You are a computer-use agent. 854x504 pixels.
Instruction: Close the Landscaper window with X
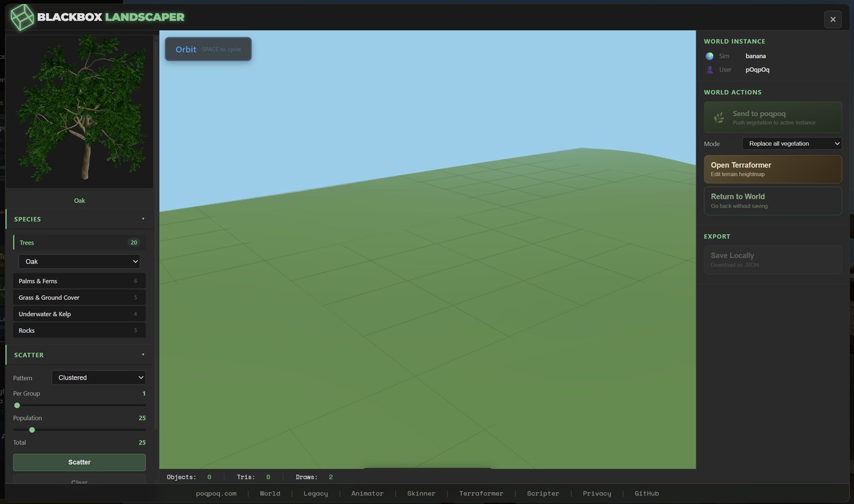coord(833,19)
